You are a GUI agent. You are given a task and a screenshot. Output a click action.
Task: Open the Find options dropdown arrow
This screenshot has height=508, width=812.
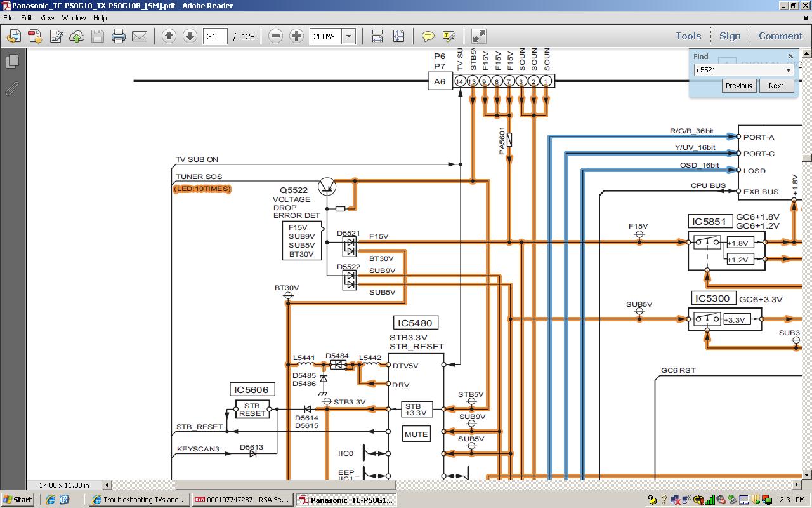[x=789, y=70]
